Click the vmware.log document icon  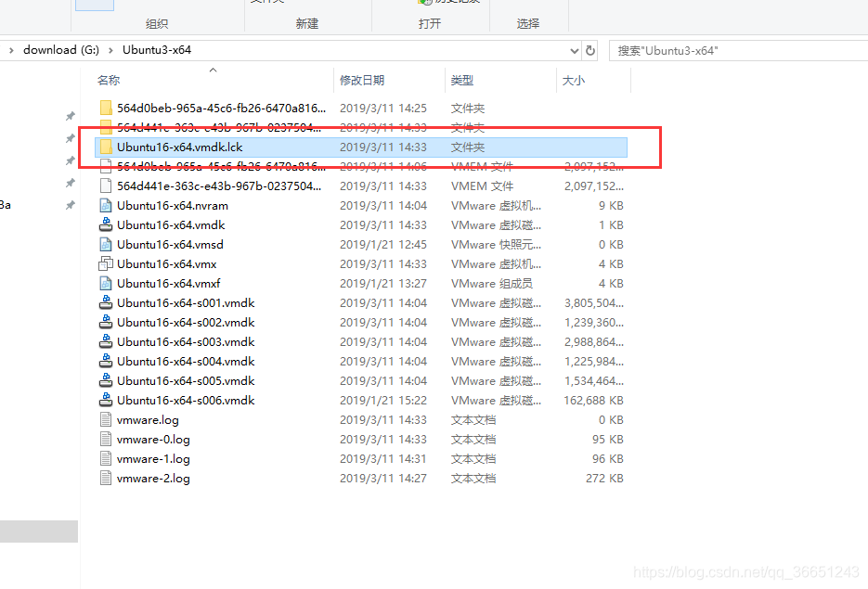106,420
